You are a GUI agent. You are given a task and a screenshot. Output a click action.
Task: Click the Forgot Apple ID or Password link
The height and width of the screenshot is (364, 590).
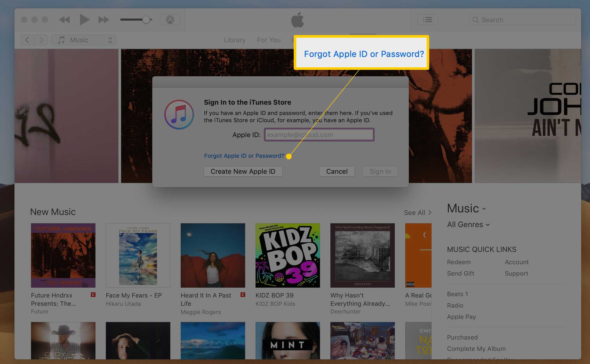pyautogui.click(x=244, y=156)
